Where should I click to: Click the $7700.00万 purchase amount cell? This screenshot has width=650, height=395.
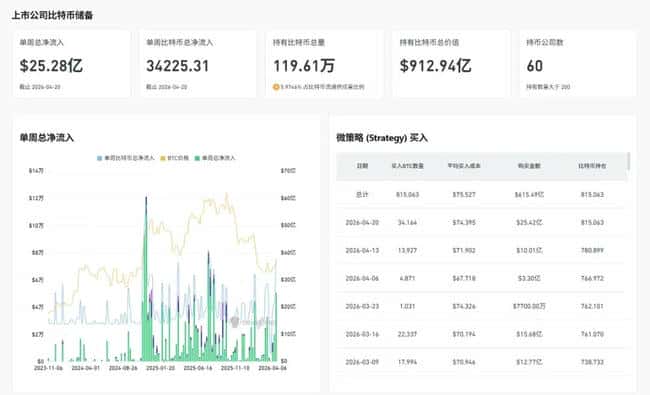coord(529,306)
